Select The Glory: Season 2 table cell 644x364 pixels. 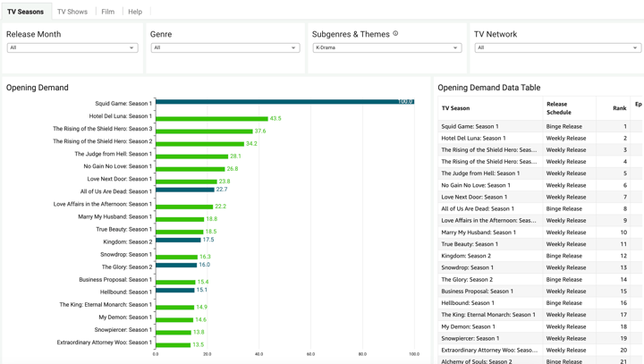point(490,279)
